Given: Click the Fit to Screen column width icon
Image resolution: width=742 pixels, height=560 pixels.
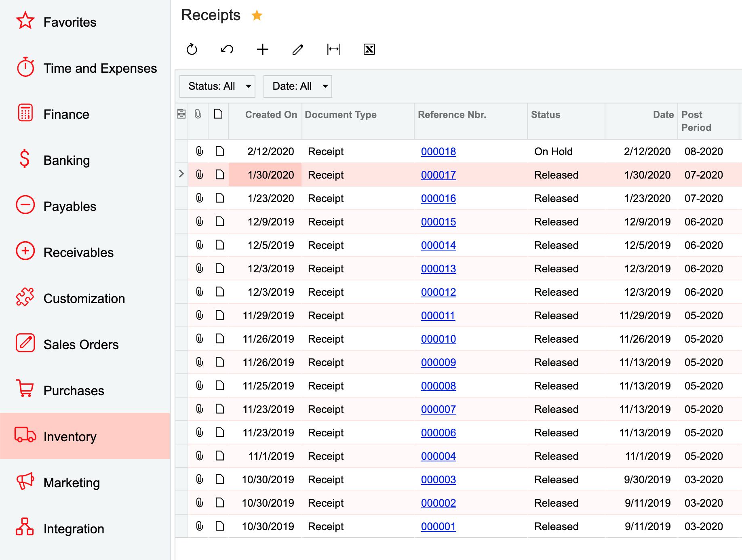Looking at the screenshot, I should pyautogui.click(x=334, y=49).
